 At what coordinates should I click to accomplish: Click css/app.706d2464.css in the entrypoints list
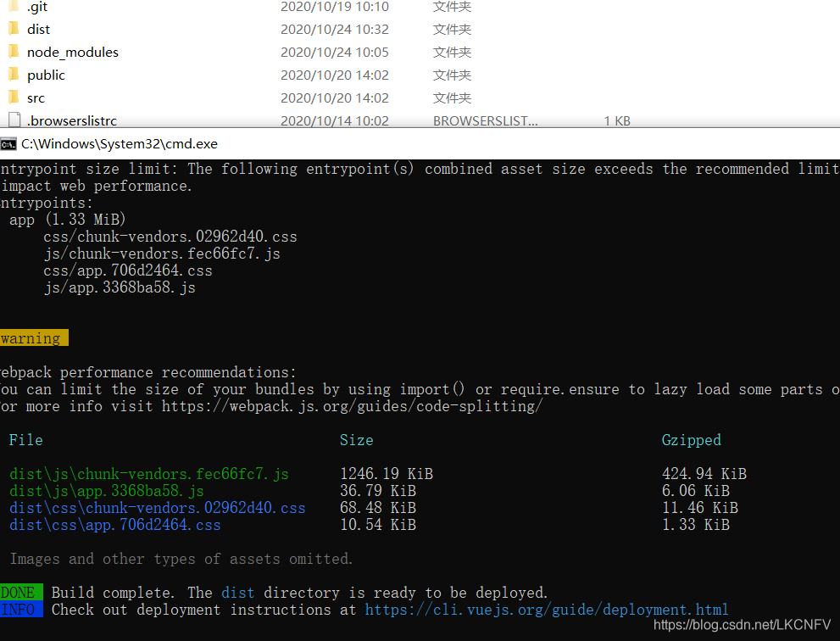[x=127, y=270]
